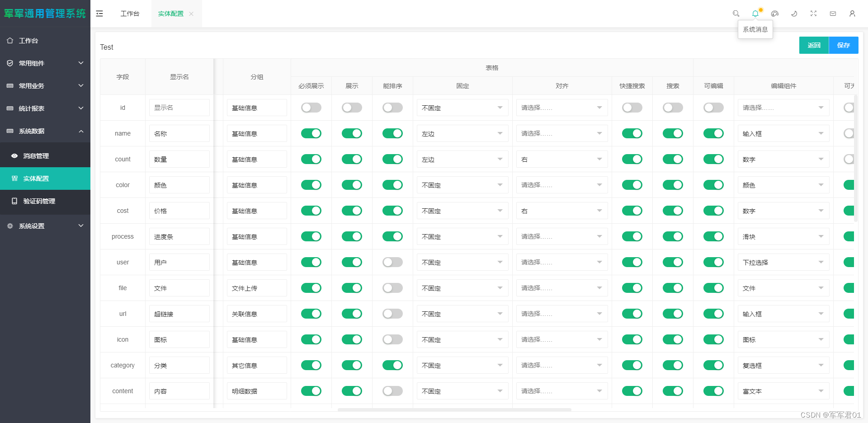Image resolution: width=868 pixels, height=423 pixels.
Task: Collapse sidebar with hamburger menu icon
Action: pos(99,14)
